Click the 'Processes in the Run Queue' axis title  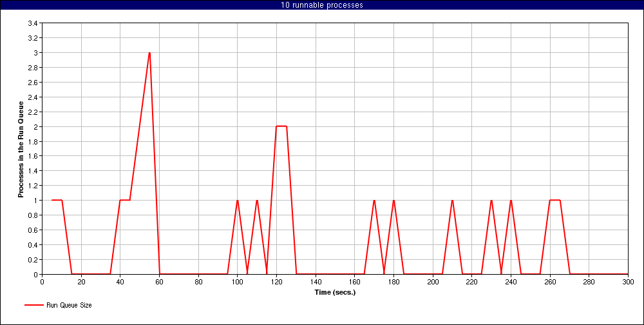click(x=21, y=148)
